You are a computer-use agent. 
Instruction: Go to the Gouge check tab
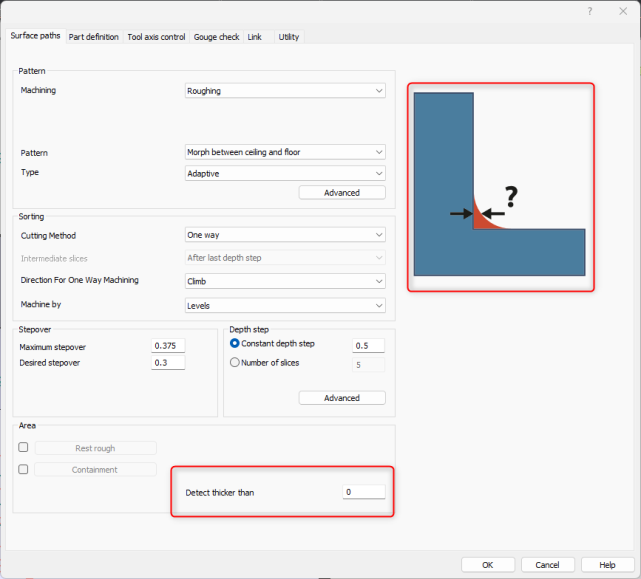point(216,37)
